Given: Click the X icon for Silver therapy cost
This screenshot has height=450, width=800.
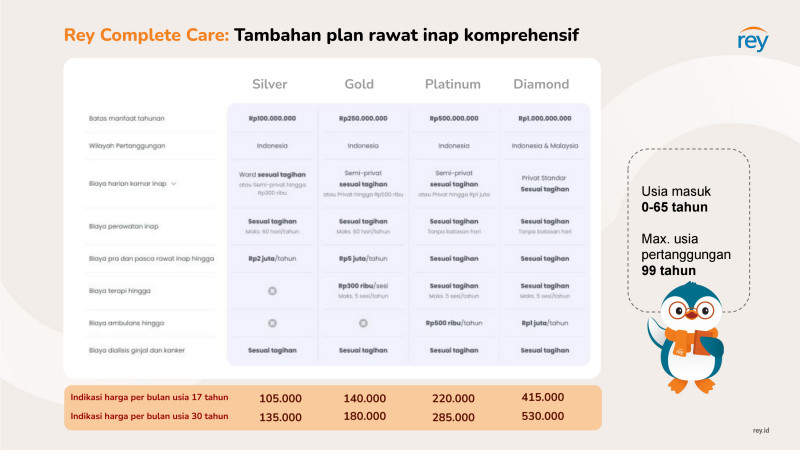Looking at the screenshot, I should pos(272,291).
